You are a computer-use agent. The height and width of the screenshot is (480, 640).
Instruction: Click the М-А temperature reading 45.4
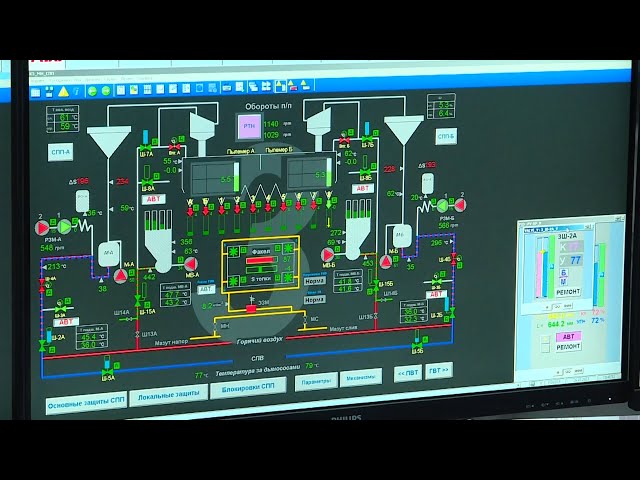coord(89,337)
